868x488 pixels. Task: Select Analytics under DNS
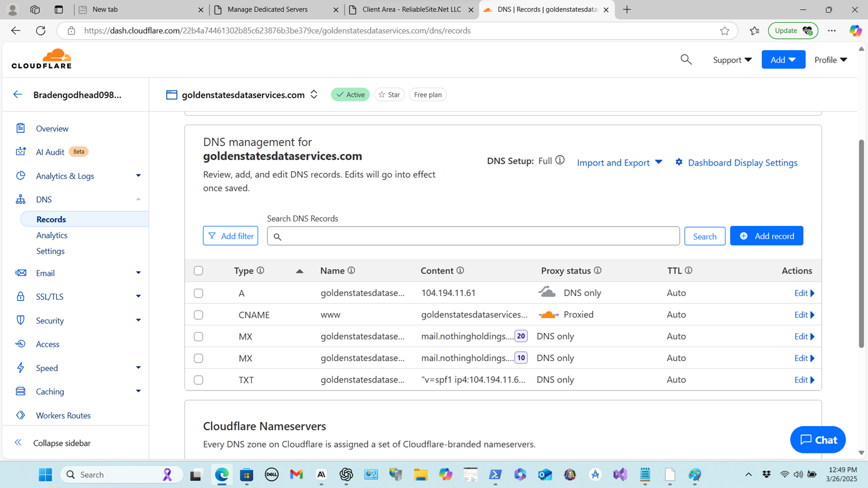pyautogui.click(x=52, y=235)
